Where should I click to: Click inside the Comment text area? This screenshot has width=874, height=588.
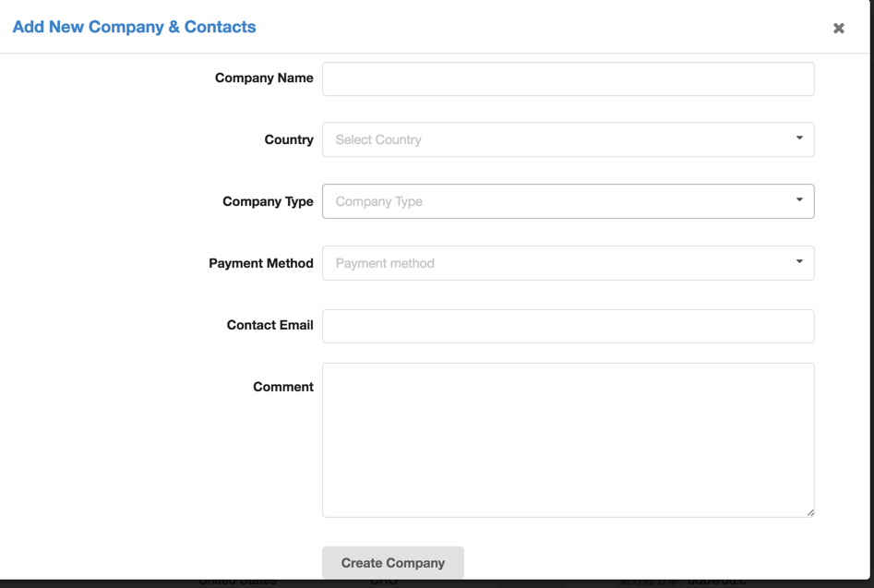(x=568, y=440)
